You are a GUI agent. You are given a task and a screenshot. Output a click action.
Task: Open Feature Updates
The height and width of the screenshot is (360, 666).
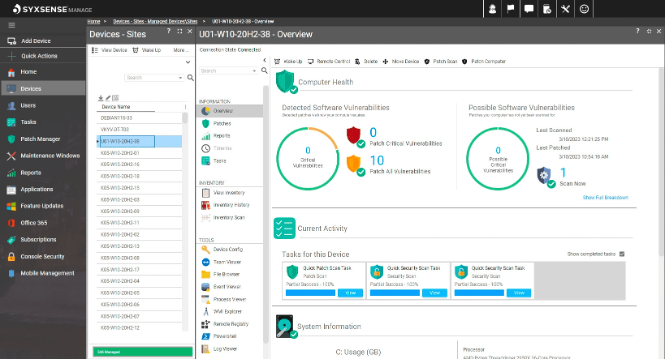(42, 205)
